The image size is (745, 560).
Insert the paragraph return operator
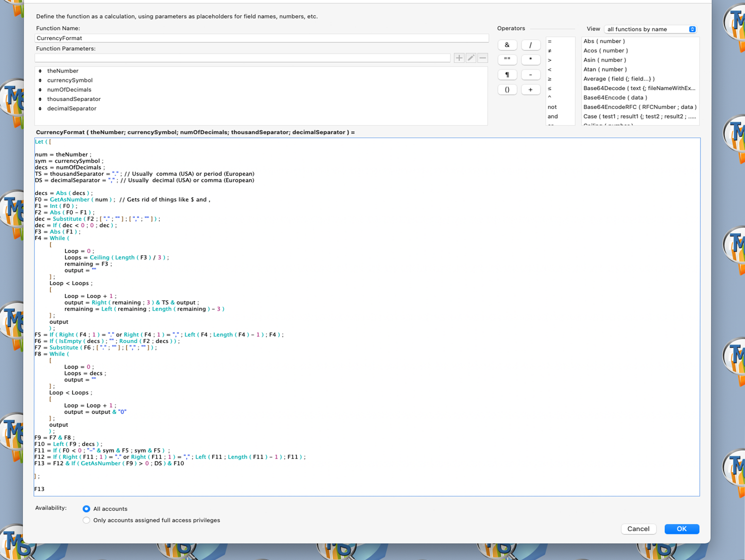[x=507, y=74]
